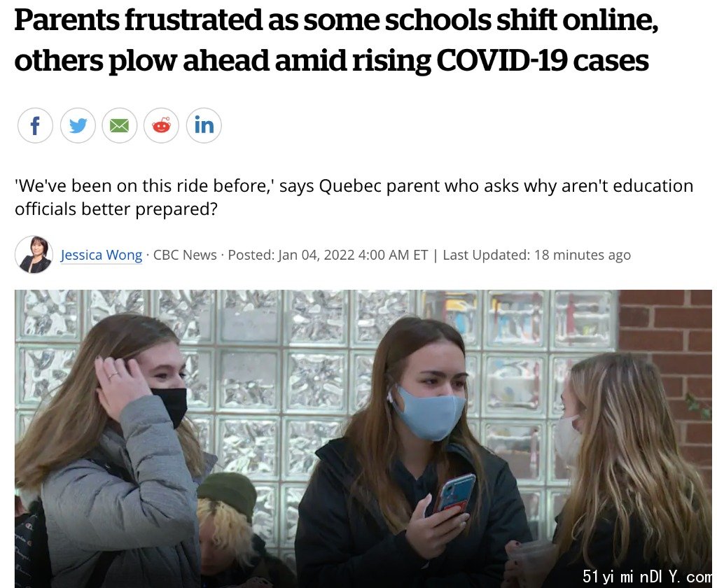This screenshot has width=717, height=588.
Task: Click the CBC News source label
Action: tap(185, 255)
